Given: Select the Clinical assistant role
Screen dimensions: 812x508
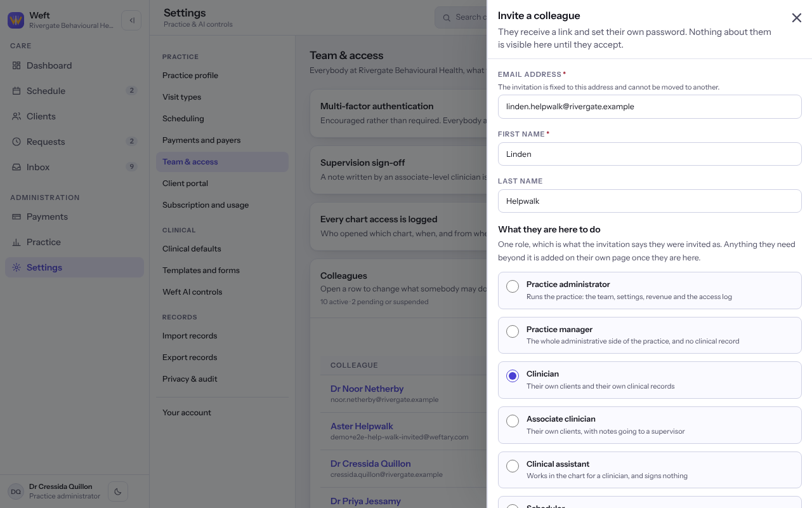Looking at the screenshot, I should tap(650, 470).
